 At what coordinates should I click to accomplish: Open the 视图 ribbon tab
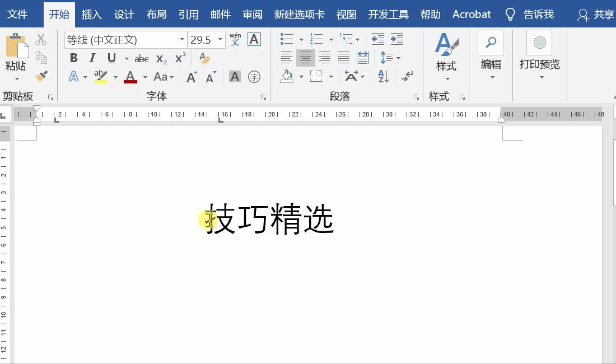[x=346, y=14]
